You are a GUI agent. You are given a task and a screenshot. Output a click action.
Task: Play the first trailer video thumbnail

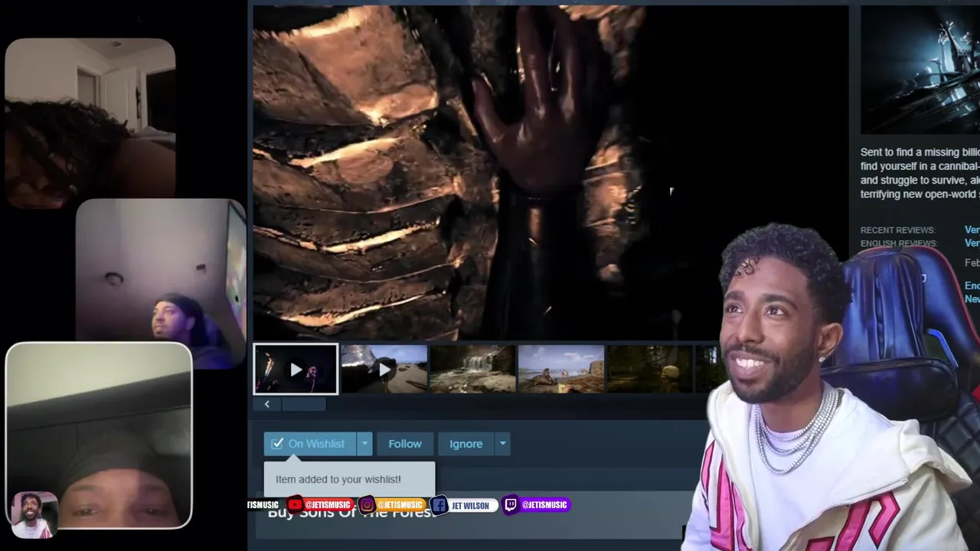[296, 370]
